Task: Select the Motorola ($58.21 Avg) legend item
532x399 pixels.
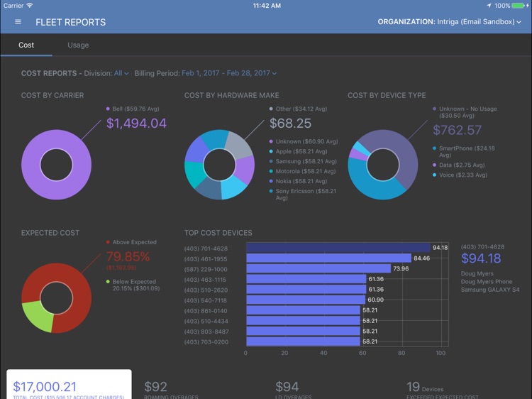Action: [302, 171]
